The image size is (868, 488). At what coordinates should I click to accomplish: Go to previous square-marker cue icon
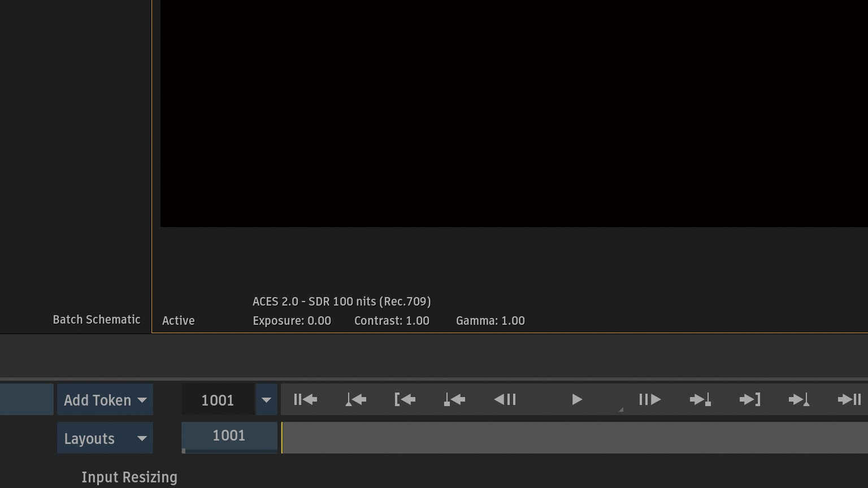tap(454, 400)
